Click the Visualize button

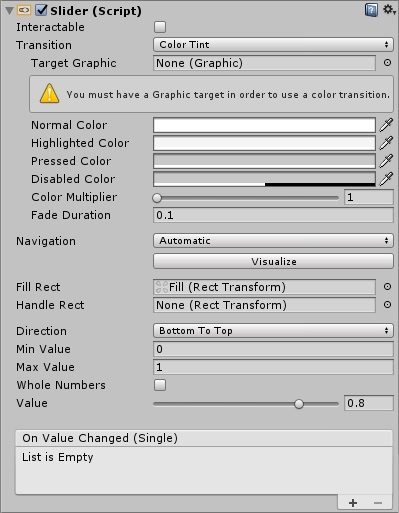[x=273, y=261]
